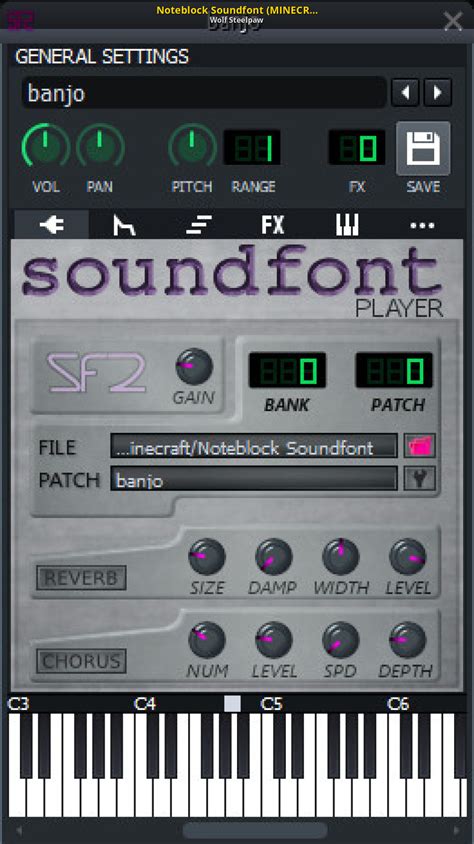Click the pitch RANGE LCD spinbox

(252, 147)
